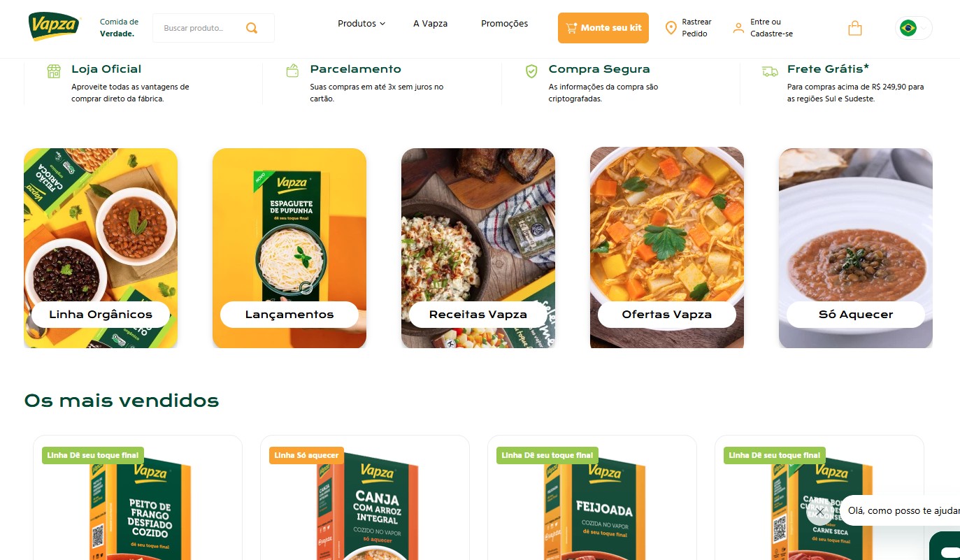This screenshot has height=560, width=960.
Task: Click the Loja Oficial store icon
Action: click(x=54, y=71)
